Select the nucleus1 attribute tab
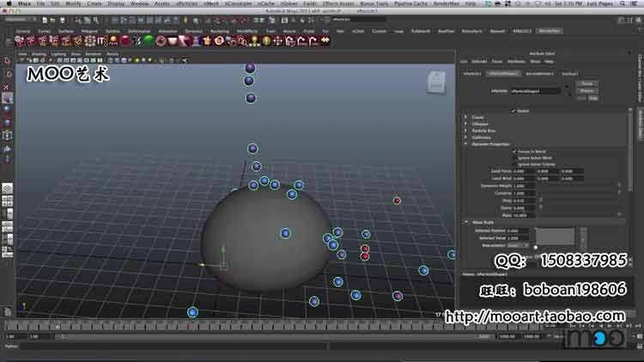Screen dimensions: 644x362 570,74
